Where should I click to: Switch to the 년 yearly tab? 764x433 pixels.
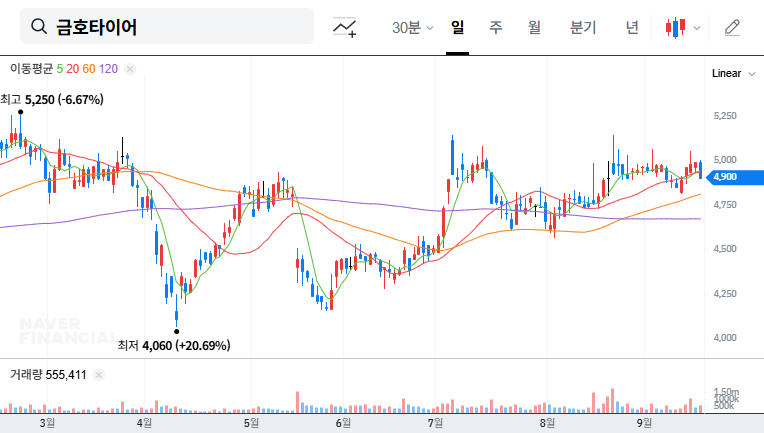coord(632,28)
